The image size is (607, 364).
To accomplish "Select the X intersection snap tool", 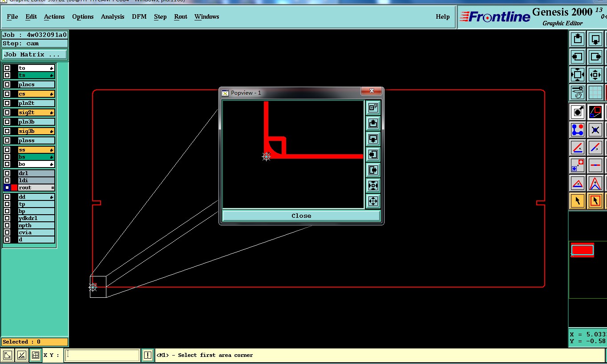I will coord(595,130).
